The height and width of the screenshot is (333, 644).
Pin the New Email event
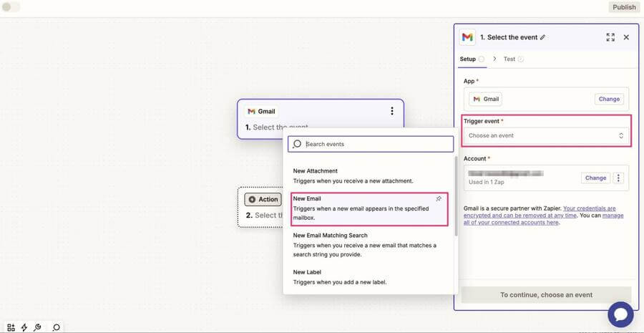pos(439,199)
